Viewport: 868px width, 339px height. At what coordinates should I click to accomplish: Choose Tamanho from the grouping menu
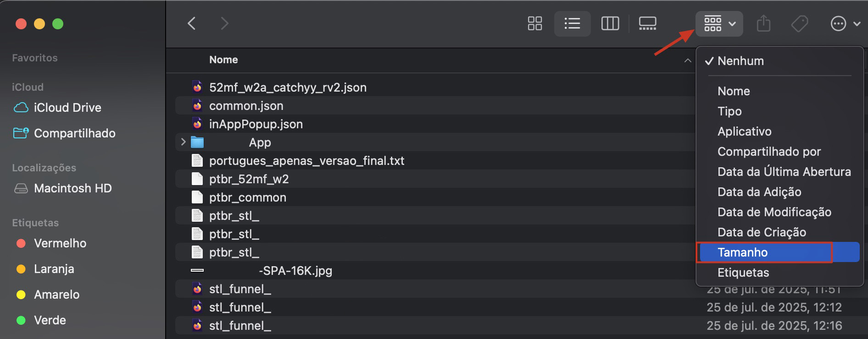click(x=743, y=252)
